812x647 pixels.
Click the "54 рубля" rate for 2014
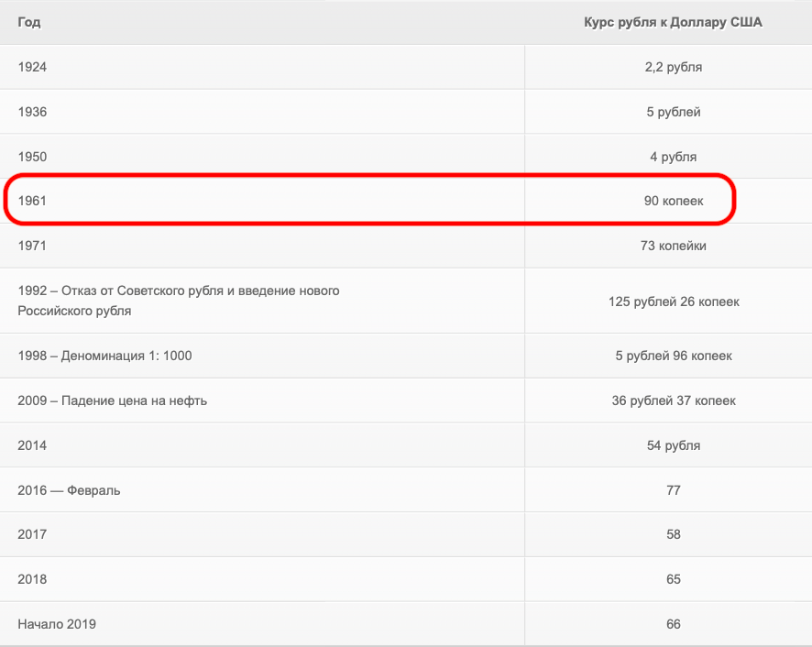(x=674, y=445)
